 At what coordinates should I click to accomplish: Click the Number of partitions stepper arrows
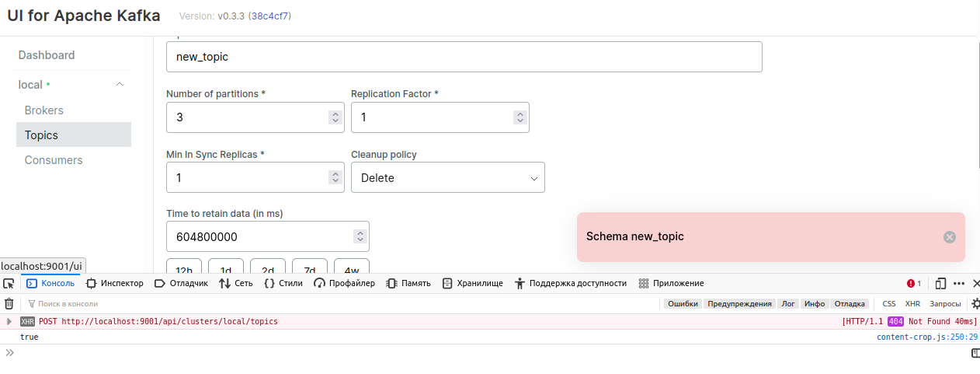(x=335, y=117)
